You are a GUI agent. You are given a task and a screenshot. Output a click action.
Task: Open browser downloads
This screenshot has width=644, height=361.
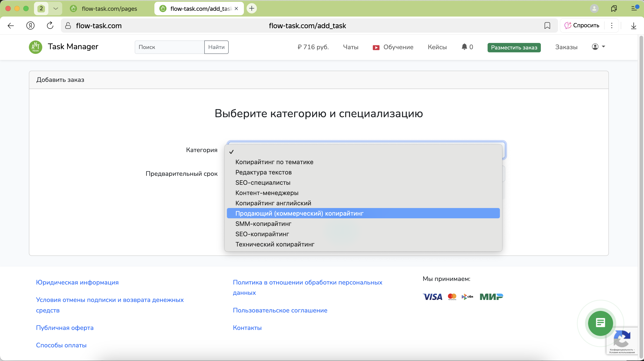pos(633,25)
